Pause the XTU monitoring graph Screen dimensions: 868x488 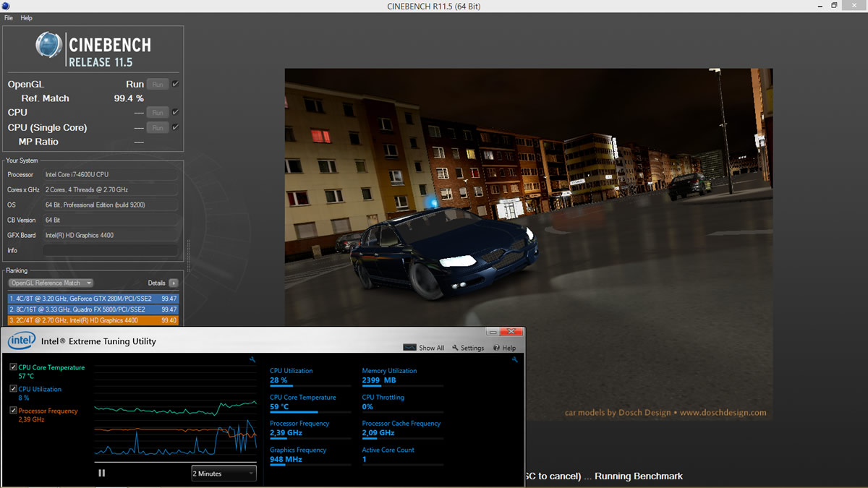[x=101, y=473]
